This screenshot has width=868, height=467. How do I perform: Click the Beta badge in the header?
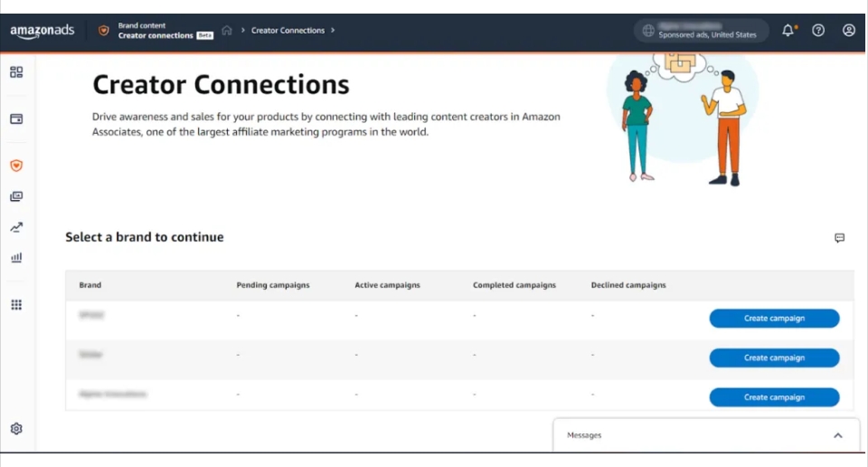click(x=205, y=35)
